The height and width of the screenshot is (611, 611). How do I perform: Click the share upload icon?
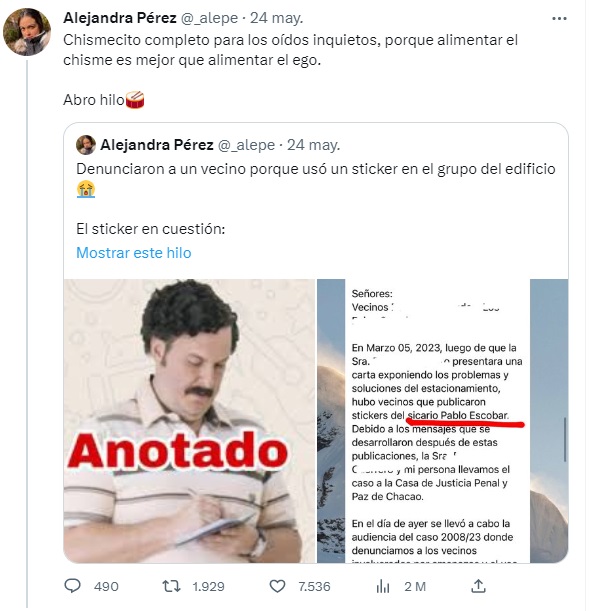tap(478, 586)
